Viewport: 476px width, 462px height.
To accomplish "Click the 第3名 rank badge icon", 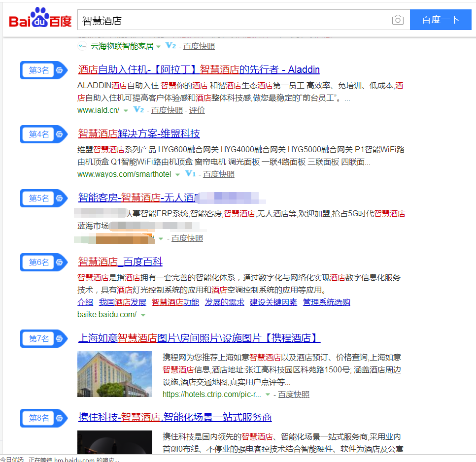I will click(x=44, y=70).
